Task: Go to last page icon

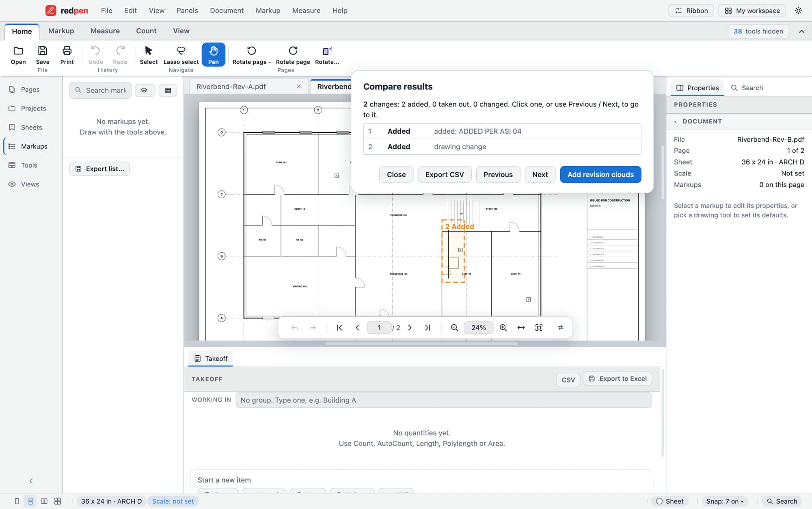Action: click(428, 328)
